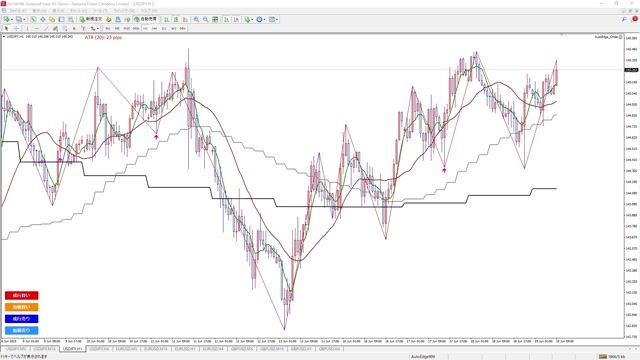Image resolution: width=640 pixels, height=360 pixels.
Task: Select the MN timeframe button
Action: click(182, 28)
